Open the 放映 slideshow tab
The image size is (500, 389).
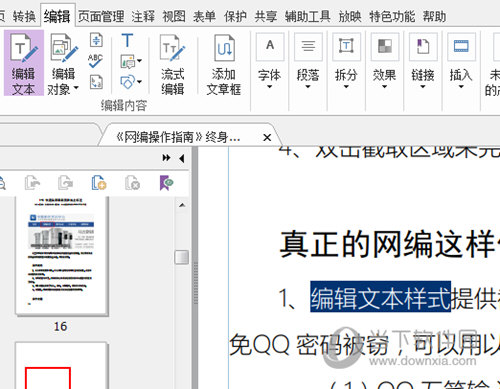click(350, 16)
